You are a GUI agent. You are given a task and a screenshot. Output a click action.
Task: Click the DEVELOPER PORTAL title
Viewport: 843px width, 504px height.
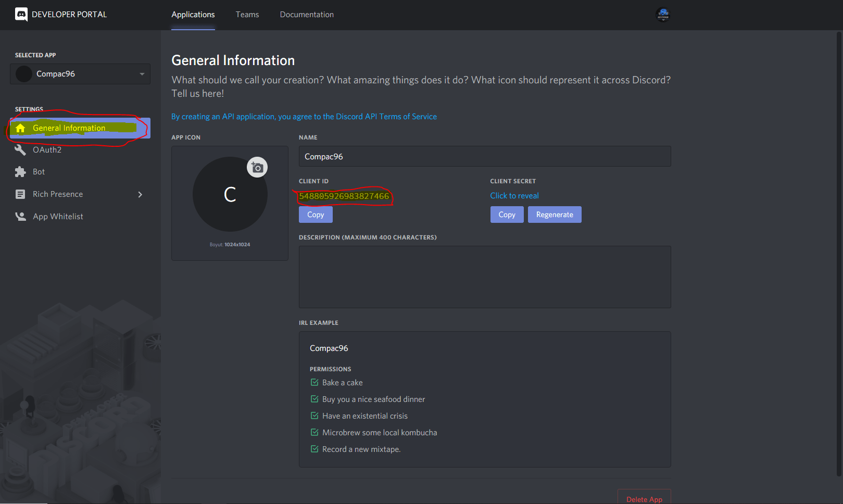pyautogui.click(x=69, y=15)
